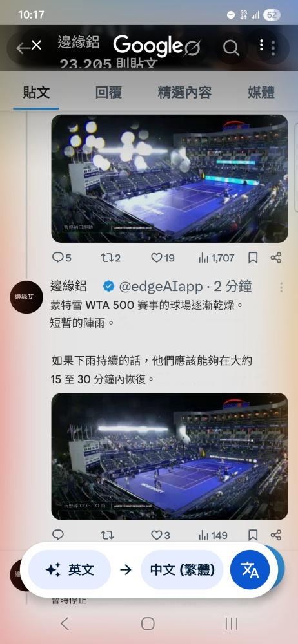This screenshot has width=298, height=644.
Task: Retweet the first post showing 2 reposts
Action: (111, 258)
